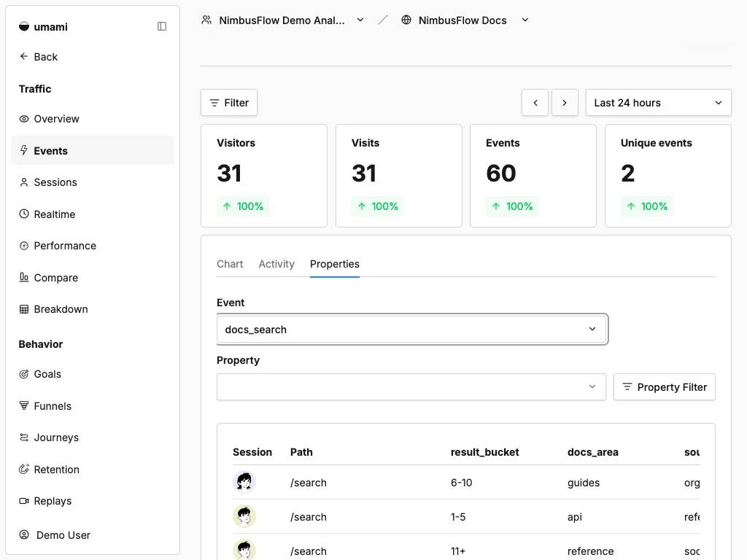Open the Last 24 hours dropdown
The width and height of the screenshot is (747, 560).
pyautogui.click(x=659, y=102)
